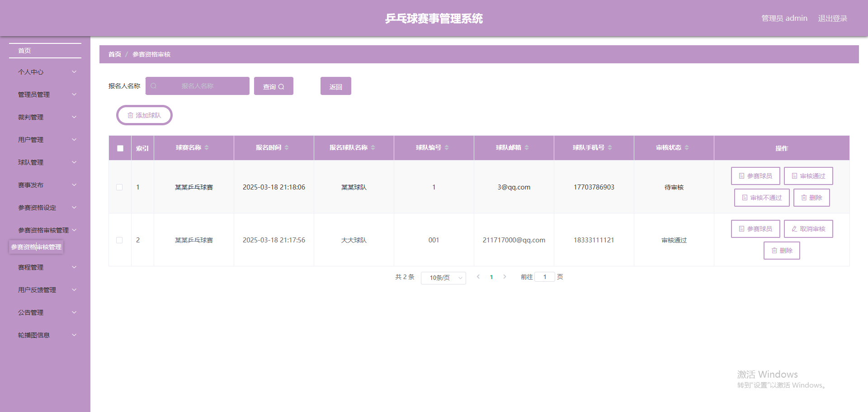
Task: Click the 查询 search button
Action: click(x=274, y=86)
